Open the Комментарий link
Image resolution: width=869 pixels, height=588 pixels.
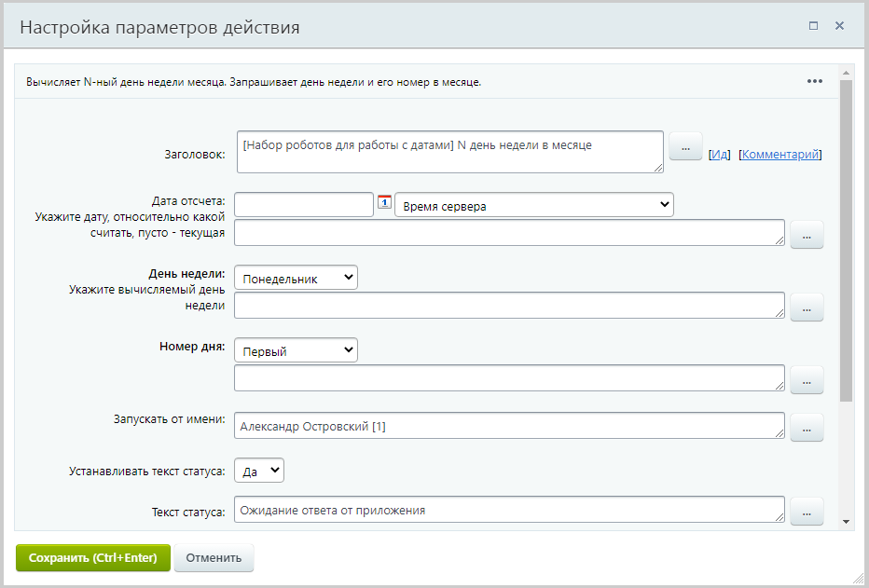(x=780, y=155)
